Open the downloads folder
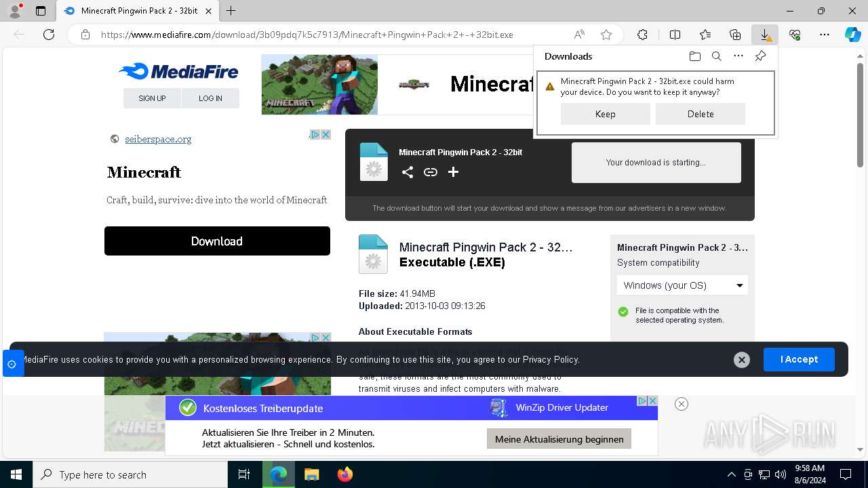The width and height of the screenshot is (868, 488). [694, 56]
